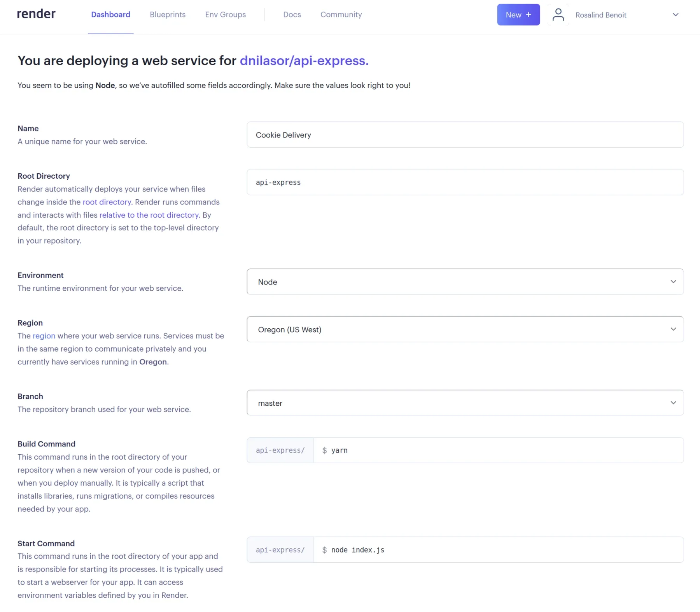Switch to the Blueprints tab
The width and height of the screenshot is (700, 612).
tap(167, 14)
